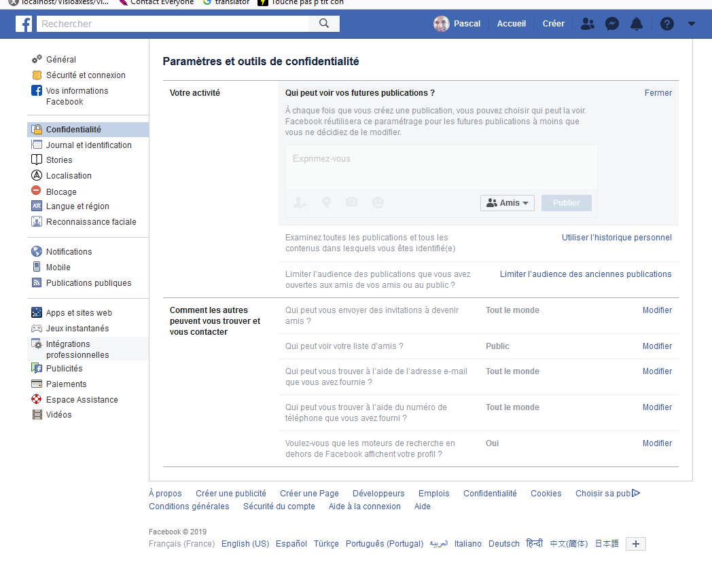Modify who can find you by phone number

657,407
